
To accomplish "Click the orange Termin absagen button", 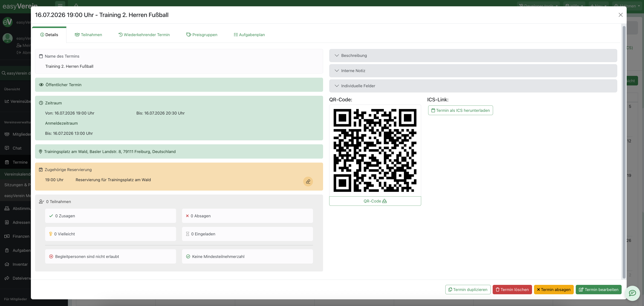I will [x=554, y=290].
